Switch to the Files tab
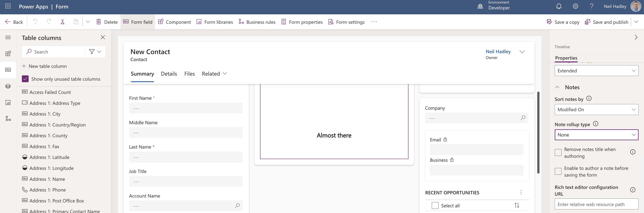 189,74
